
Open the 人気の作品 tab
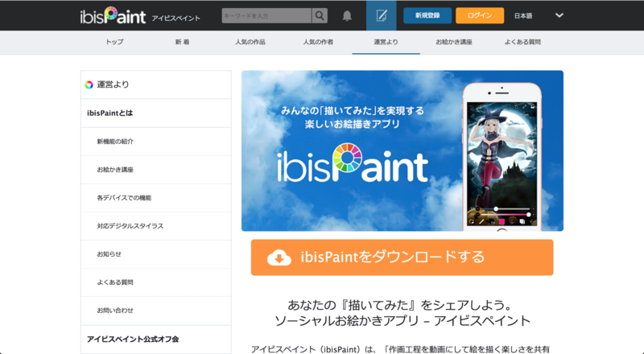[250, 42]
